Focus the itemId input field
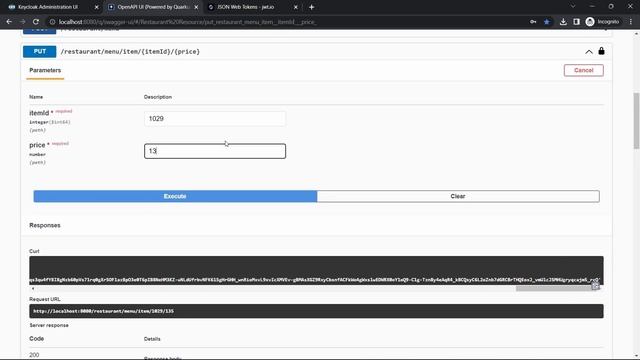The image size is (640, 360). point(215,118)
